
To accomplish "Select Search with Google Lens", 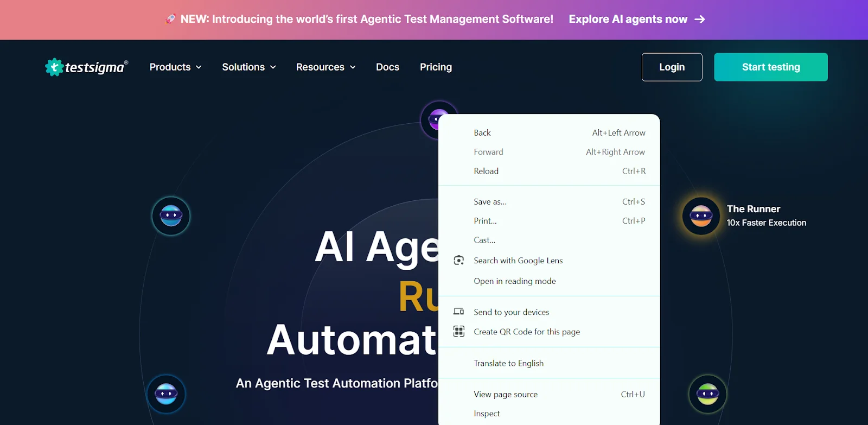I will [x=549, y=261].
